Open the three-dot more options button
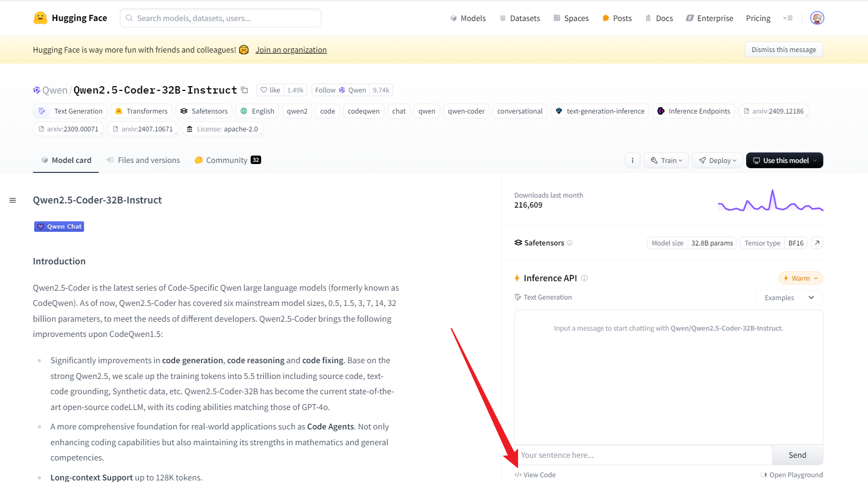The height and width of the screenshot is (482, 868). click(x=633, y=160)
